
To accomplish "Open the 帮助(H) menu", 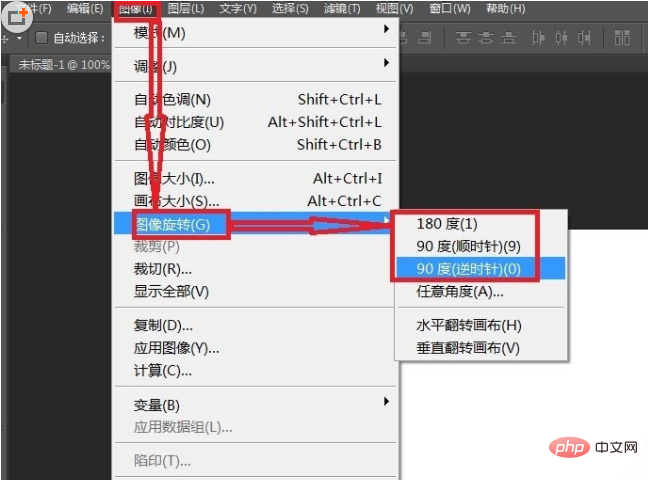I will (505, 8).
